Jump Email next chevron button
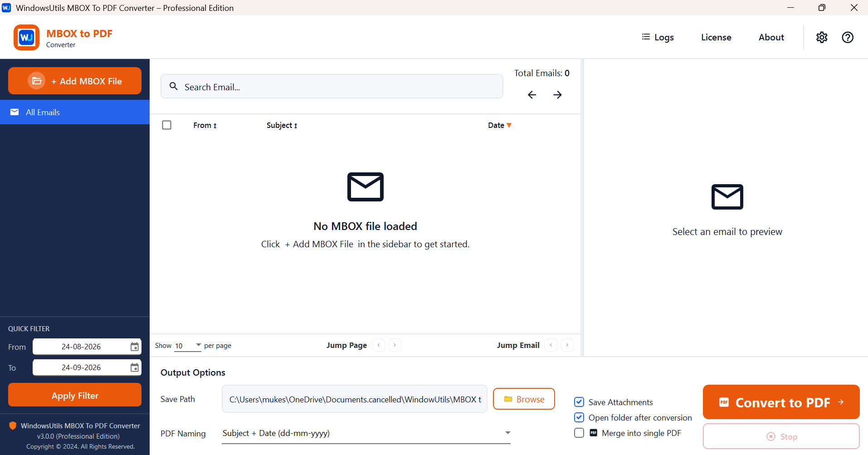Viewport: 868px width, 455px height. pos(567,345)
